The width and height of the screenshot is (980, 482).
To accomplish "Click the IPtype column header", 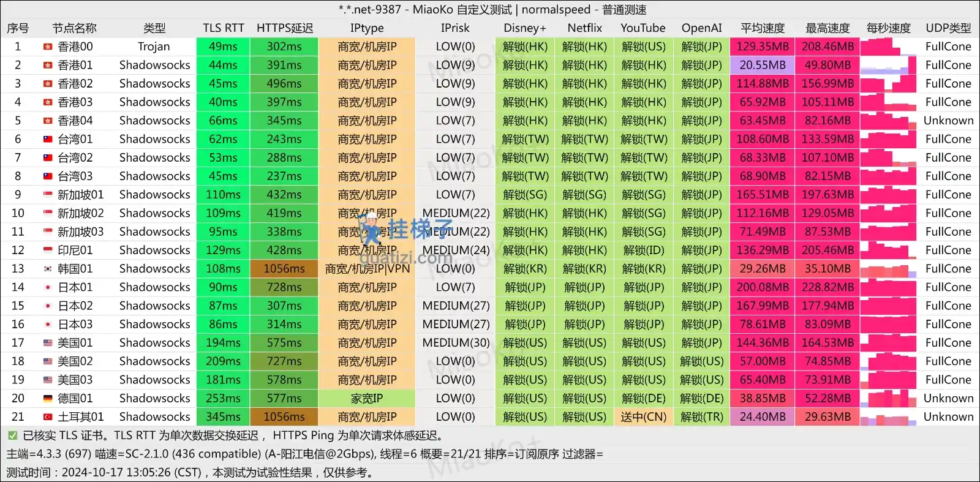I will pyautogui.click(x=367, y=28).
